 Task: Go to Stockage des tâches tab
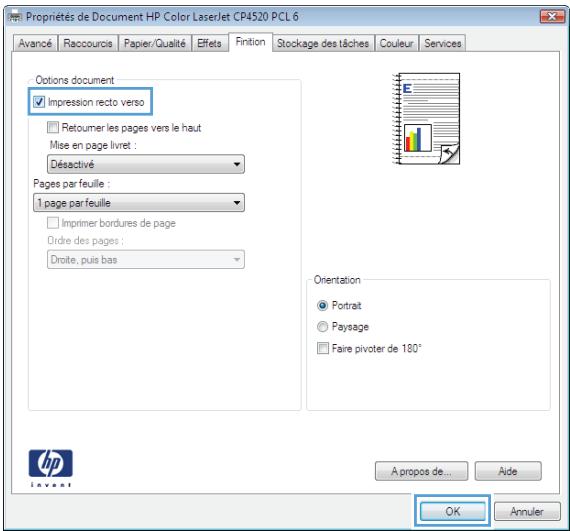[323, 43]
